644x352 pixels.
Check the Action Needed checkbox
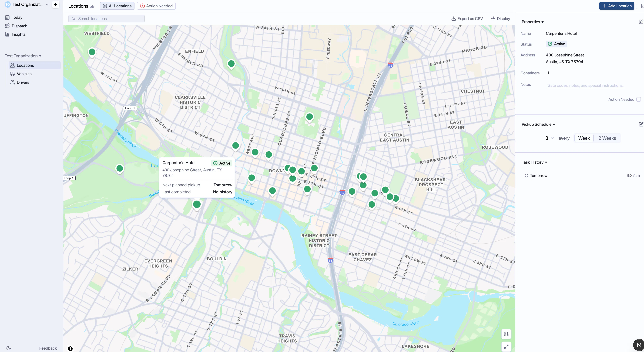[638, 99]
